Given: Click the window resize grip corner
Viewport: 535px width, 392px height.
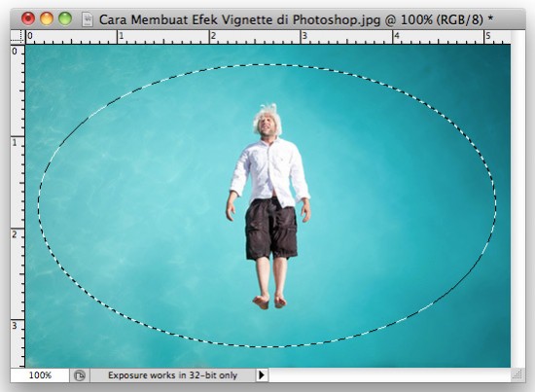Looking at the screenshot, I should pyautogui.click(x=517, y=374).
